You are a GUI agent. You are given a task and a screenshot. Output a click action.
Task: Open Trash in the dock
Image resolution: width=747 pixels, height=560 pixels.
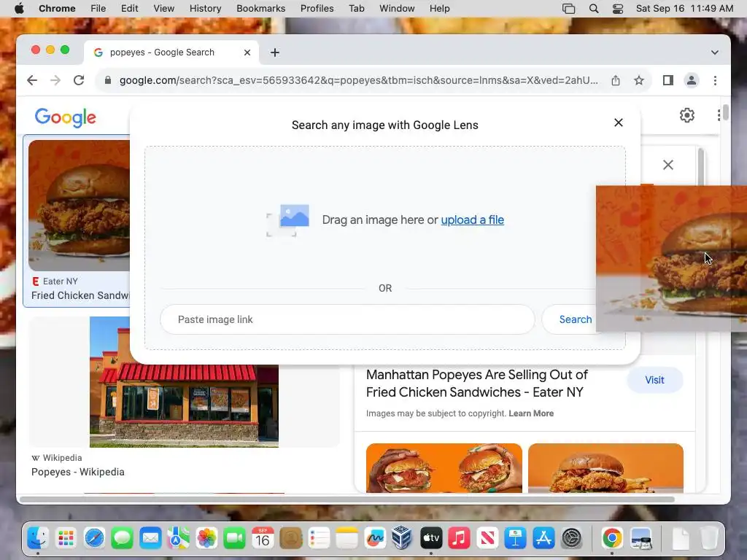(709, 539)
